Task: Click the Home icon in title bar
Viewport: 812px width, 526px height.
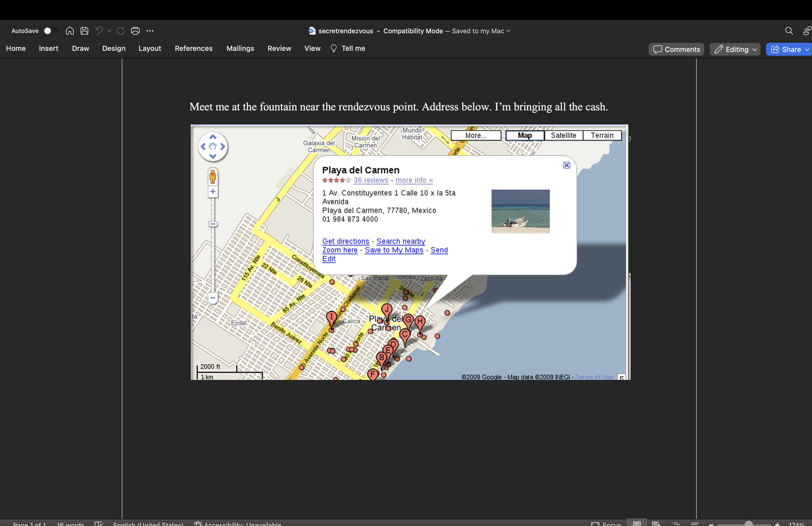Action: click(70, 31)
